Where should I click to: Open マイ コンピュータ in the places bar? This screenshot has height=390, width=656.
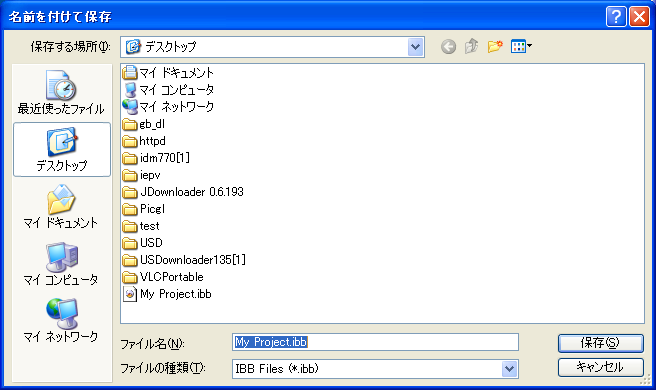pos(62,264)
